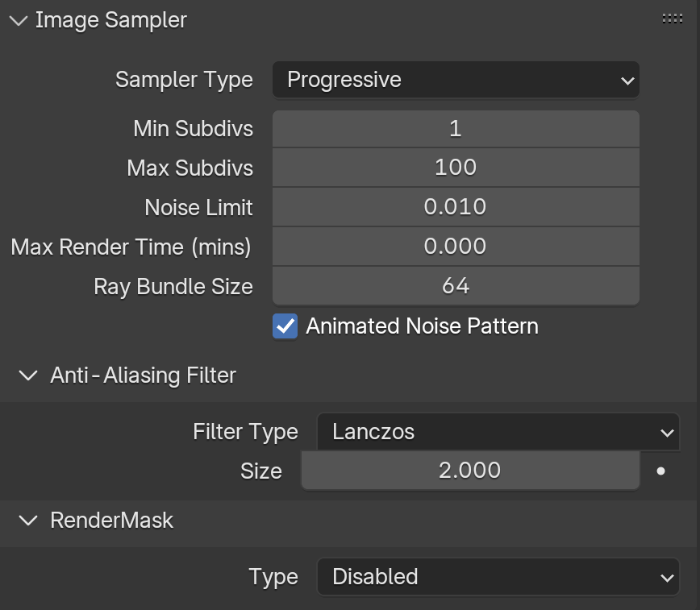Click the Image Sampler panel drag grip icon
This screenshot has width=700, height=610.
673,19
